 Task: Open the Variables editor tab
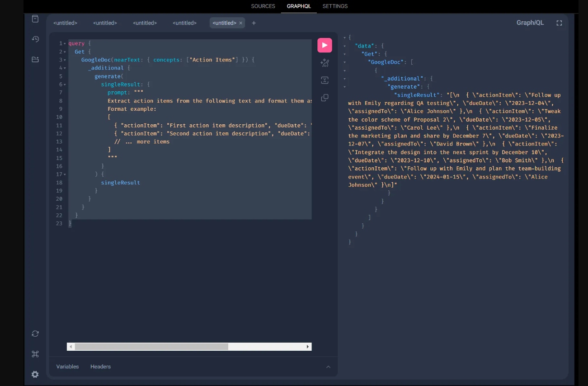[x=67, y=367]
